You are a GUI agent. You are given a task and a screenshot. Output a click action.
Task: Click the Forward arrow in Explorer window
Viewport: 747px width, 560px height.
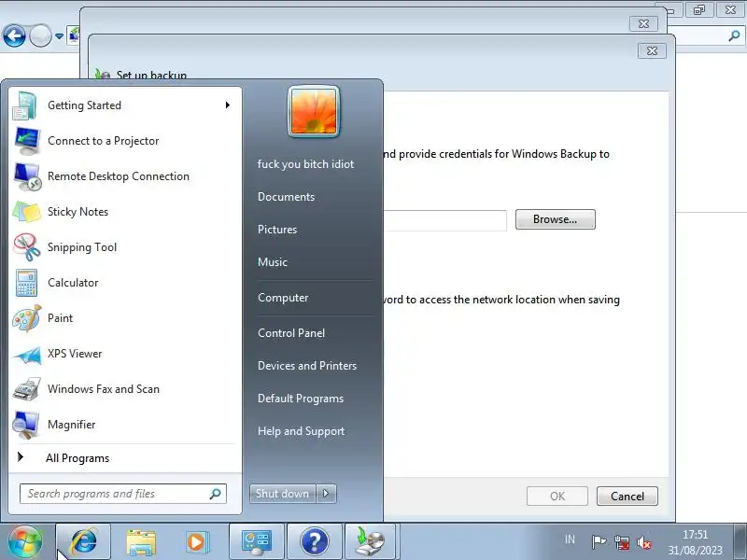pos(40,35)
